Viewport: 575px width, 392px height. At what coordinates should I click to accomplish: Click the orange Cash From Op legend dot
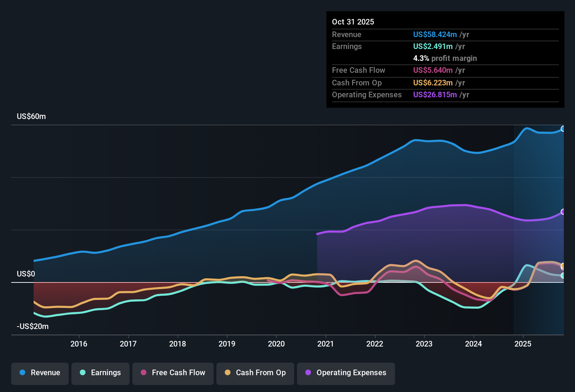coord(227,373)
